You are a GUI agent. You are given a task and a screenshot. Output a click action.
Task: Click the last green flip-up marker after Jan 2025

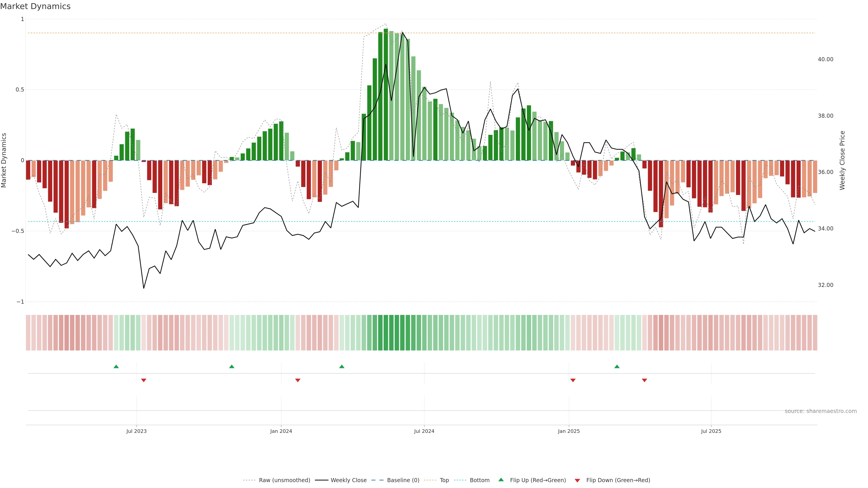pos(617,366)
